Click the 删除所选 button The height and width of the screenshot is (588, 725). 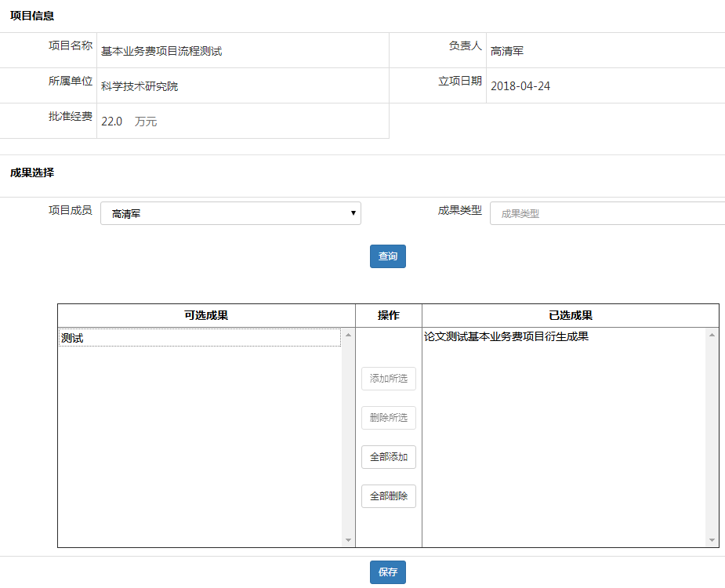click(x=388, y=418)
